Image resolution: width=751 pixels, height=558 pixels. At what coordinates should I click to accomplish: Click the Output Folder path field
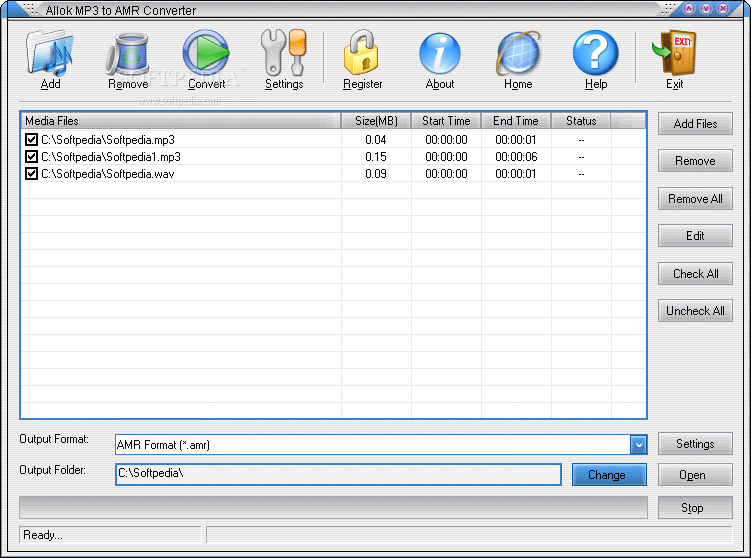click(x=338, y=474)
